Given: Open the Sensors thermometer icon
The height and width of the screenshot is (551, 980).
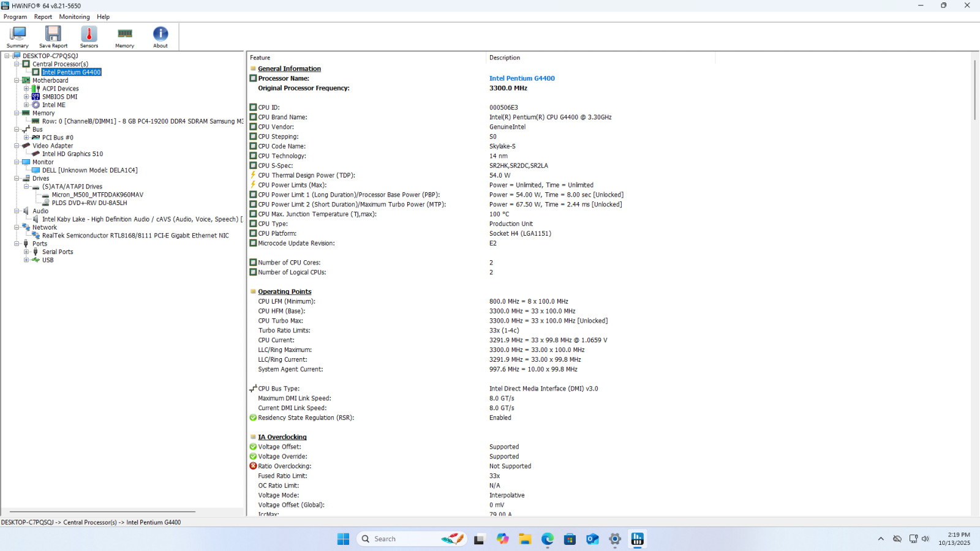Looking at the screenshot, I should pyautogui.click(x=89, y=37).
